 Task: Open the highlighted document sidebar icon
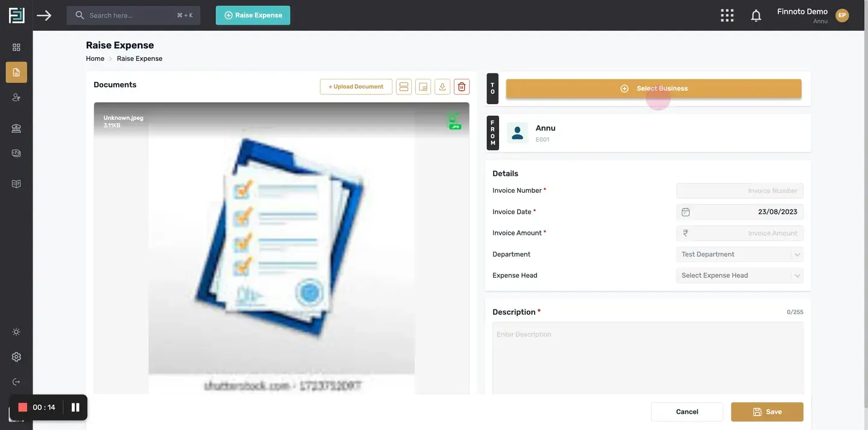[x=16, y=72]
